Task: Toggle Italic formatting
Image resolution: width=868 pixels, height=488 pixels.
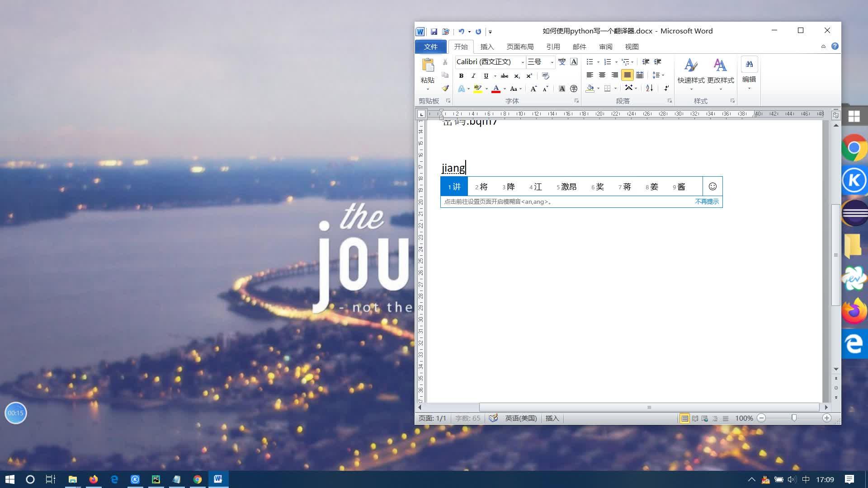Action: coord(473,75)
